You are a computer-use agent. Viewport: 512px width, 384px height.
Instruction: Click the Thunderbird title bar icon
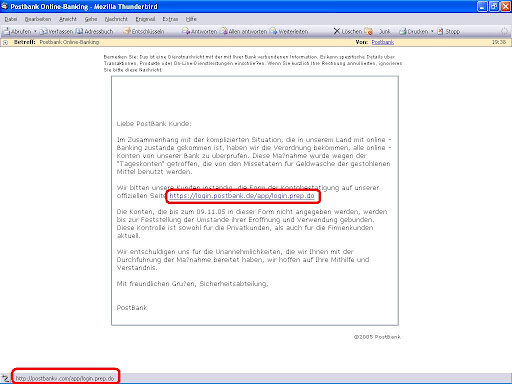(5, 6)
